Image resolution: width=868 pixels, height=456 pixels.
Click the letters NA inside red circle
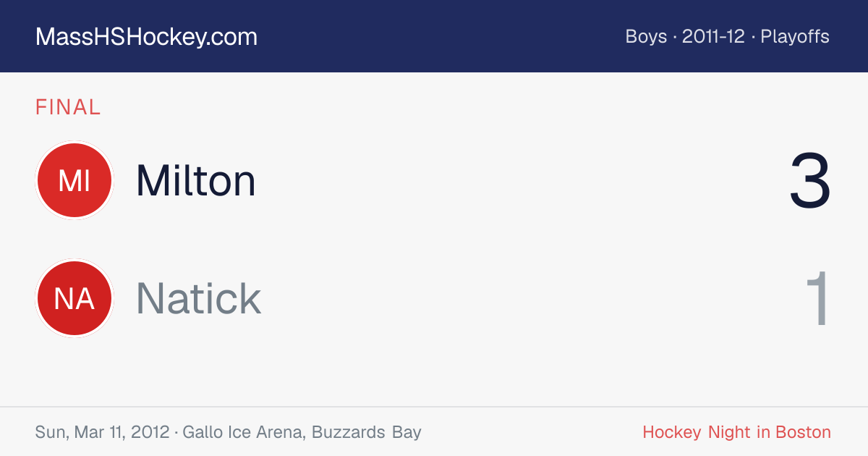[75, 298]
